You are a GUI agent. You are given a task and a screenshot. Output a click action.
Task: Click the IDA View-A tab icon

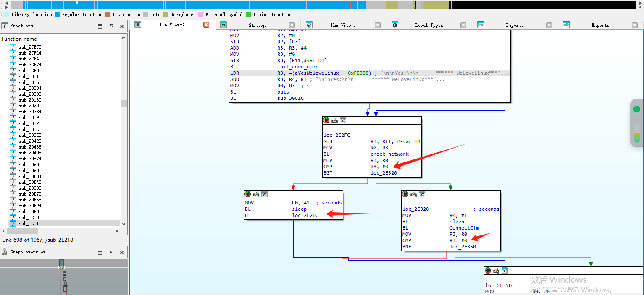138,25
